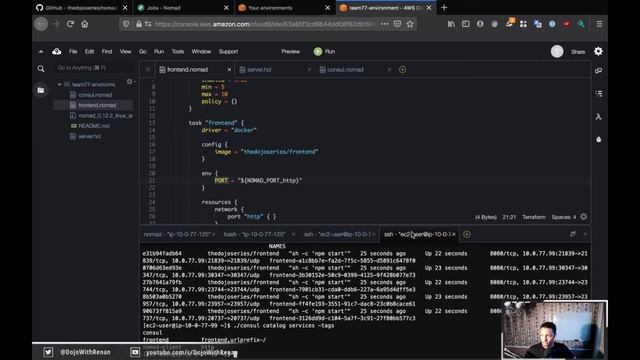This screenshot has width=640, height=360.
Task: Open the environment folder panel icon
Action: [41, 90]
